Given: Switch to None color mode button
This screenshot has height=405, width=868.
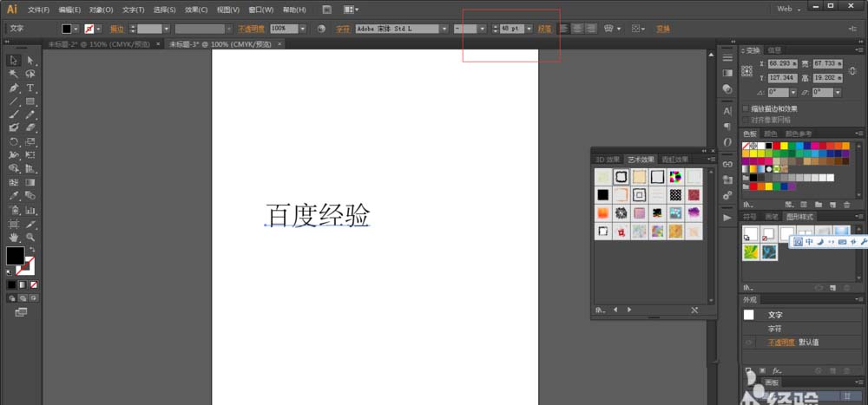Looking at the screenshot, I should (35, 285).
